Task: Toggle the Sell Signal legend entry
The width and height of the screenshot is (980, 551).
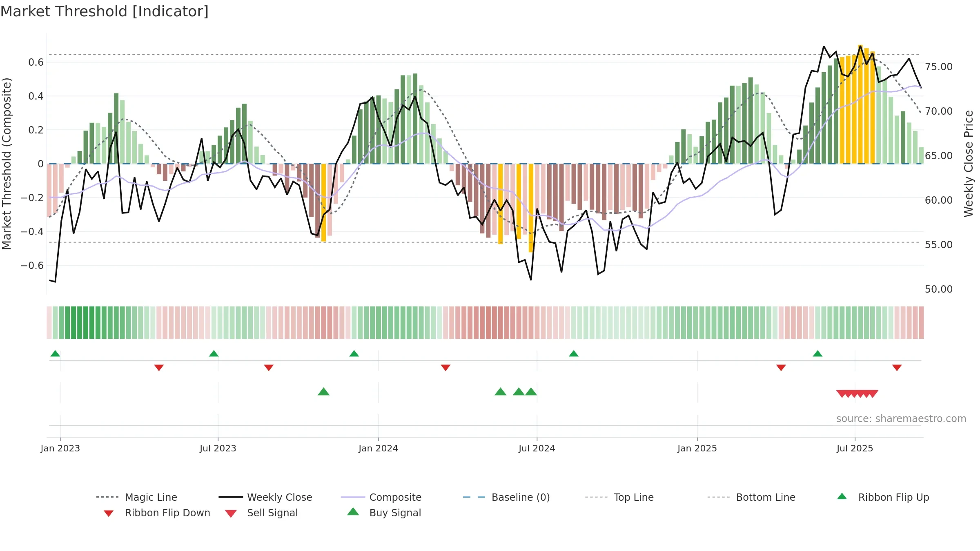Action: [261, 513]
